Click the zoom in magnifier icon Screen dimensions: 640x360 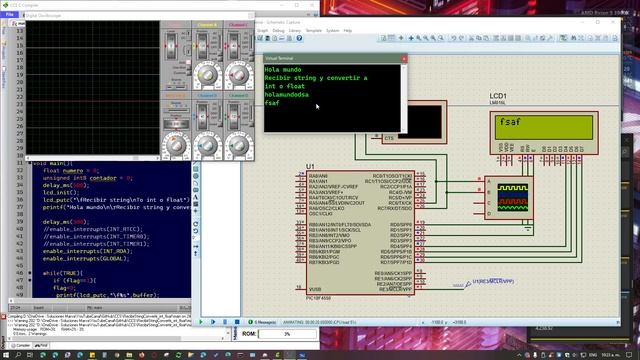pos(418,38)
